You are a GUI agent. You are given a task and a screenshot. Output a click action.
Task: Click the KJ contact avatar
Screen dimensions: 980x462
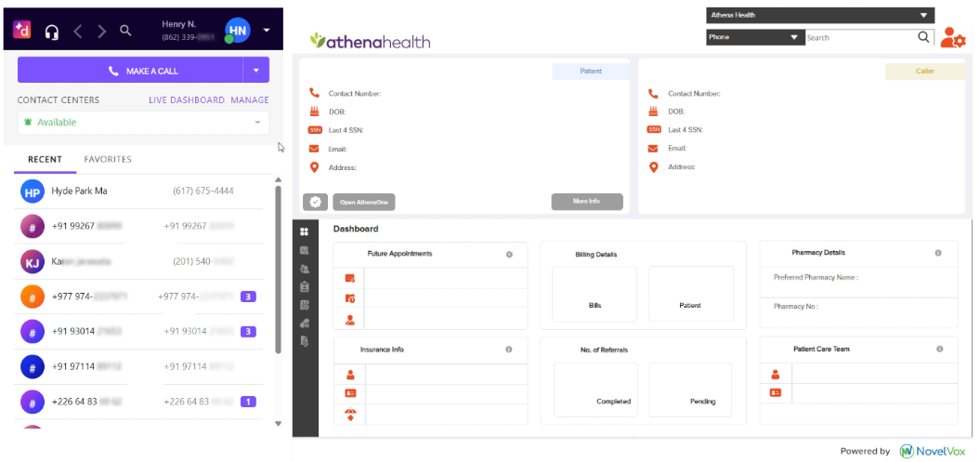[x=32, y=262]
